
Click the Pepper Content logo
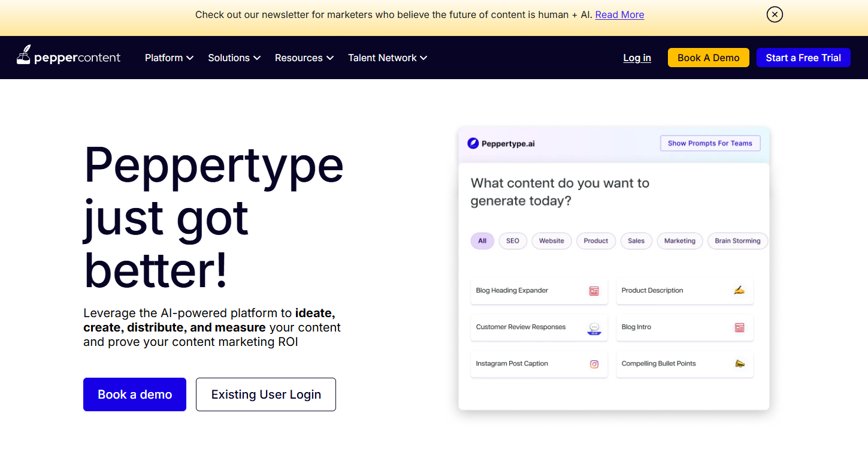click(68, 58)
